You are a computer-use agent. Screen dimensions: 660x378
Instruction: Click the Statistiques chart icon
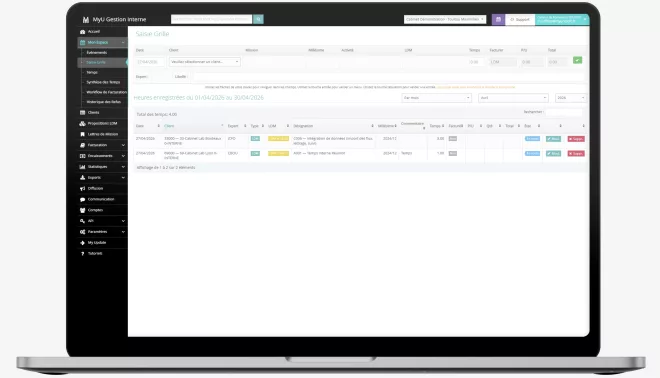[82, 167]
